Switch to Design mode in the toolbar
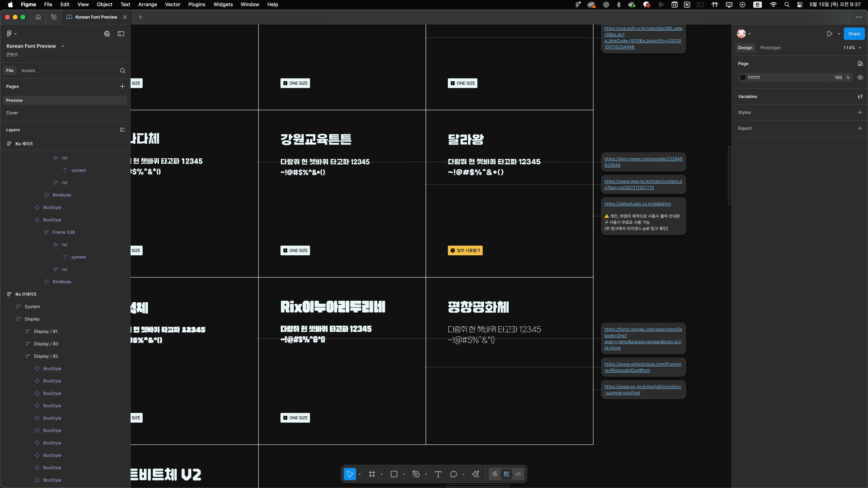 506,474
